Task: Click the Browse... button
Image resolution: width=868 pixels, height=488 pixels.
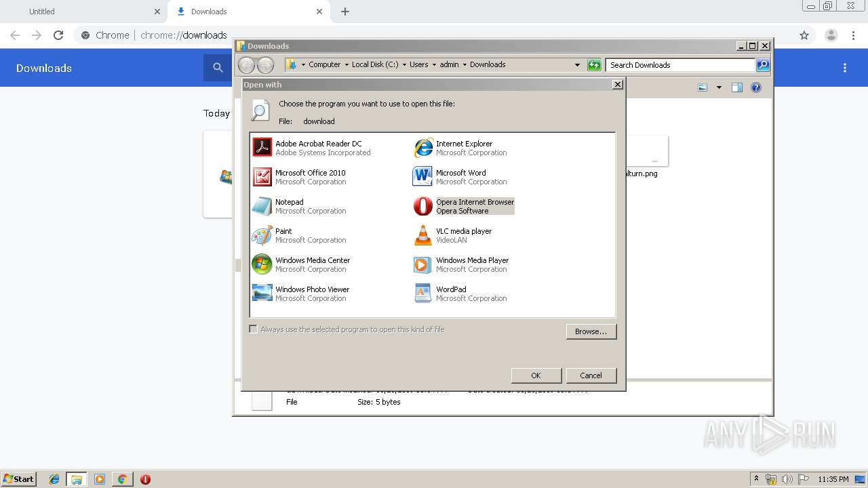Action: pyautogui.click(x=591, y=331)
